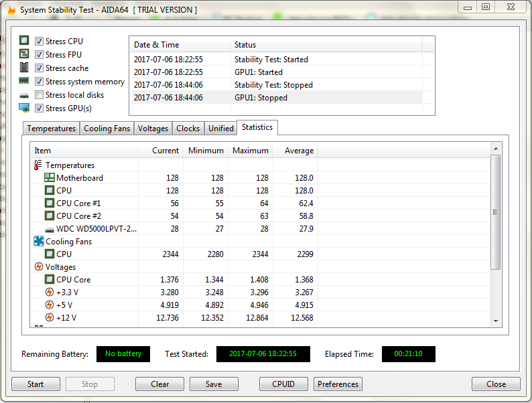The image size is (532, 403).
Task: Toggle Stress system memory checkbox
Action: point(39,82)
